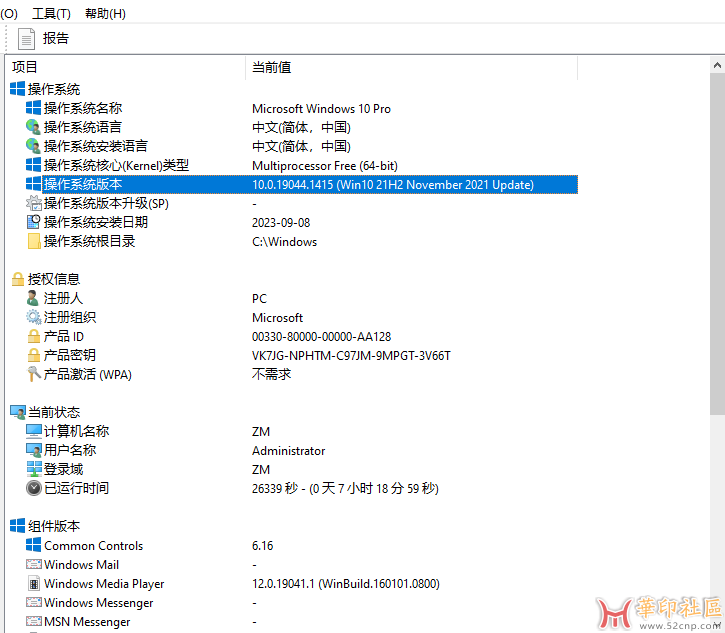Click the user name value Administrator
Screen dimensions: 725x633
pos(289,451)
